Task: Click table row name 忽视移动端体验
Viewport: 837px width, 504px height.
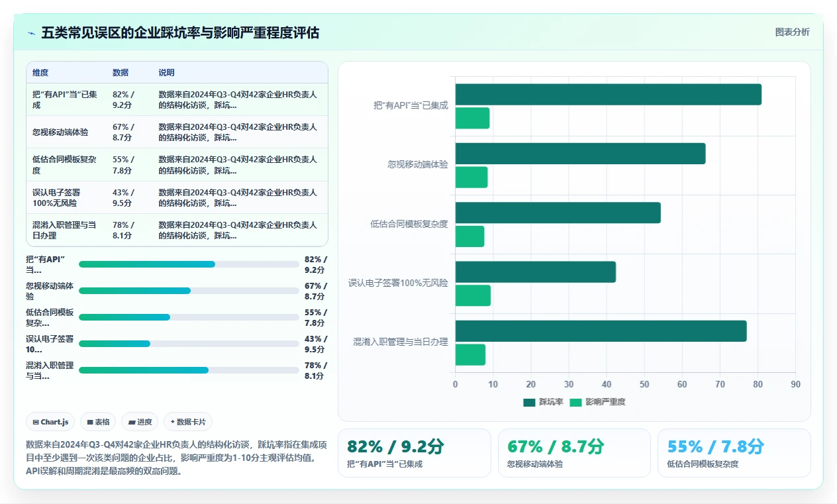Action: [x=60, y=132]
